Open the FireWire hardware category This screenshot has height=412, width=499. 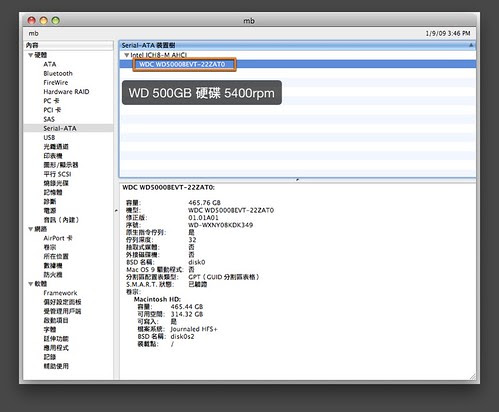[56, 82]
